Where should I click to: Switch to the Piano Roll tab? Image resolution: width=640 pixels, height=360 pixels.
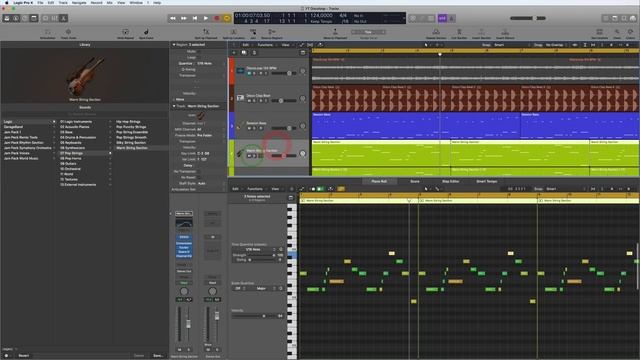(379, 181)
